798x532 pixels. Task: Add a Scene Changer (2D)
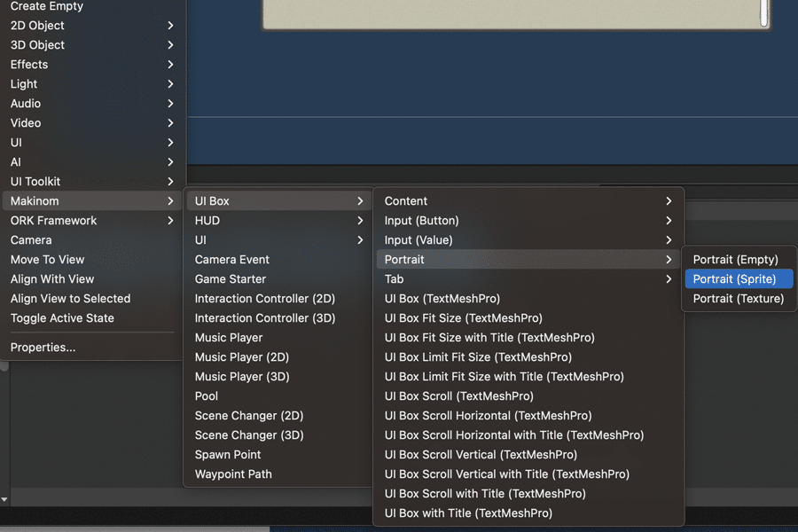point(278,416)
